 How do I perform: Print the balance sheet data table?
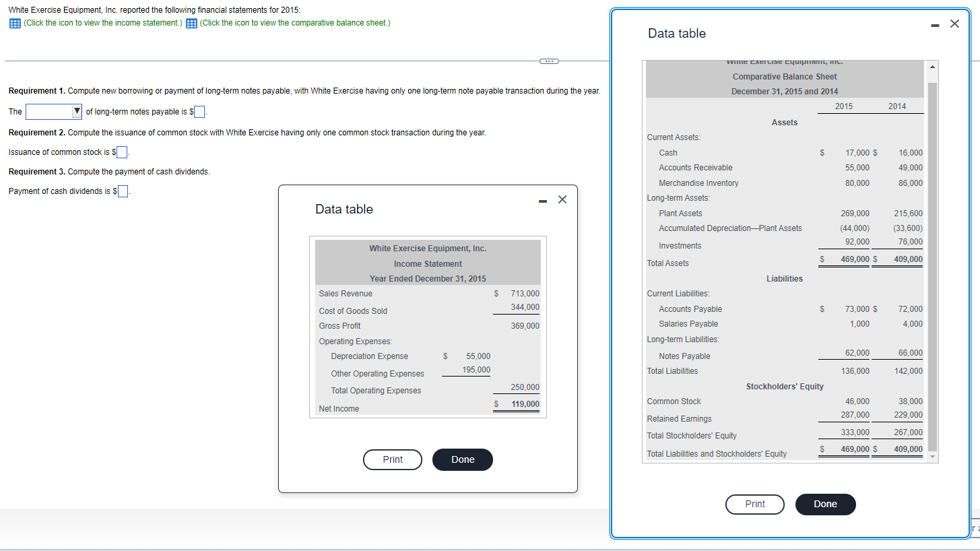(755, 505)
